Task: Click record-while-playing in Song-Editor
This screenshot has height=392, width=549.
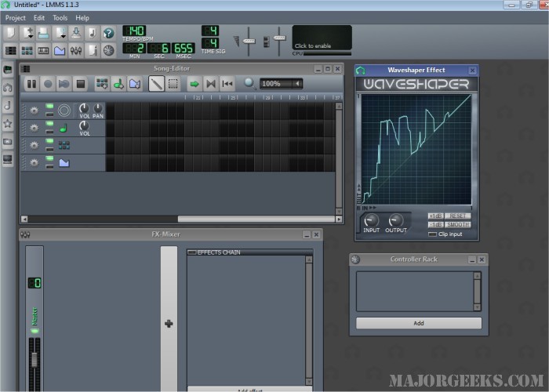Action: tap(64, 84)
